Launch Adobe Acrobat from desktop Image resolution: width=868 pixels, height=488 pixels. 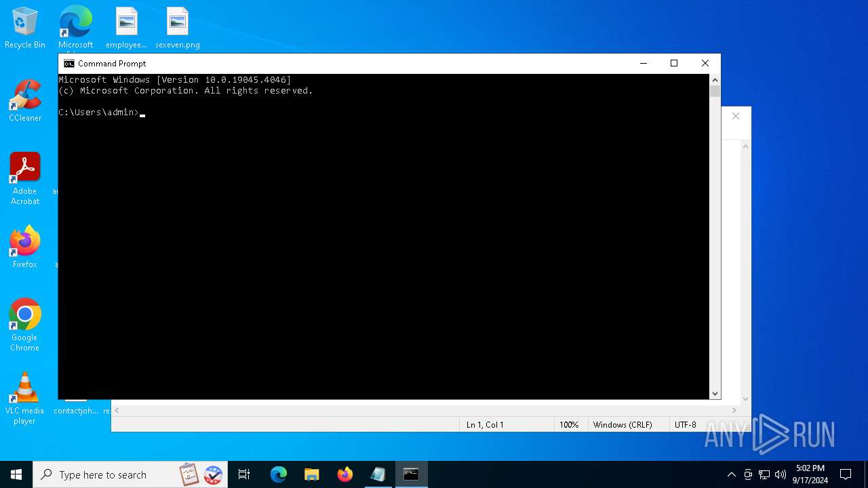pos(25,179)
